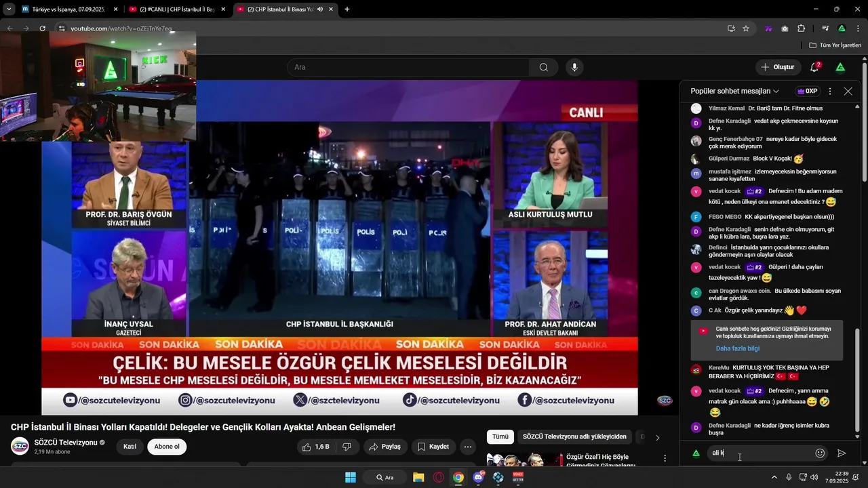
Task: Click KereMu's KURTULUŞ YOK TEK BAŞINA message
Action: pyautogui.click(x=766, y=371)
